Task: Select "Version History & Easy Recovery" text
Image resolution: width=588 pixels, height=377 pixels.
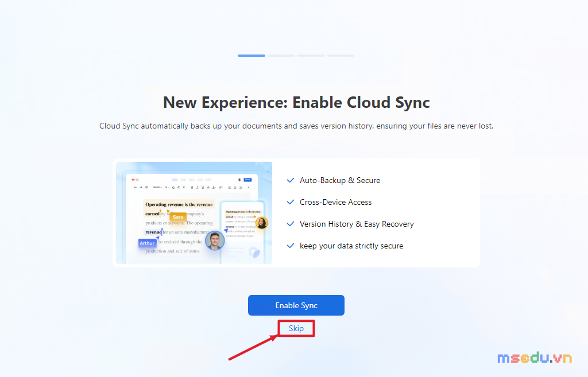Action: tap(357, 224)
